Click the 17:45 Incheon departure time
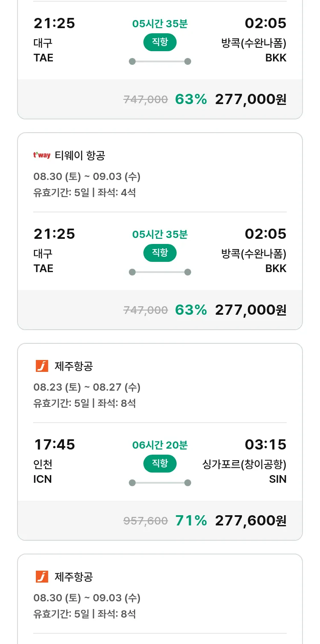Image resolution: width=320 pixels, height=644 pixels. click(54, 444)
